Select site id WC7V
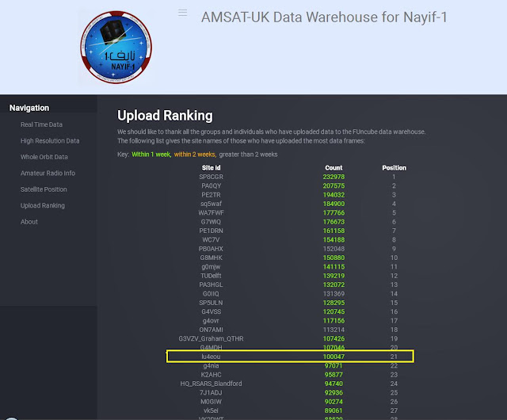Image resolution: width=507 pixels, height=420 pixels. pyautogui.click(x=212, y=240)
